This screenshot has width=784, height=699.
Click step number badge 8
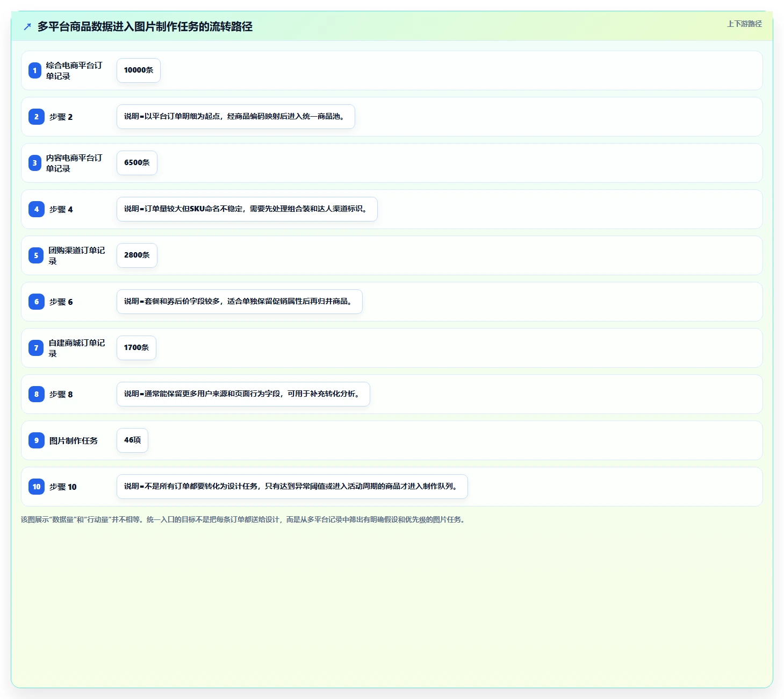coord(37,394)
